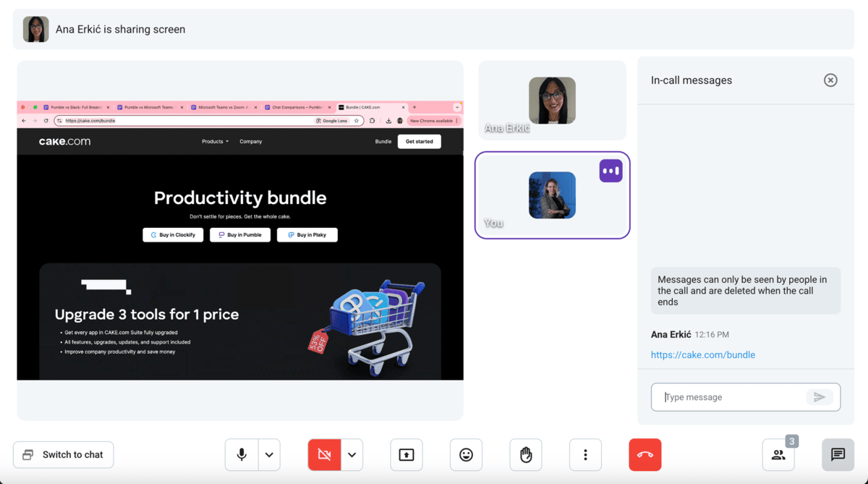Screen dimensions: 868x484
Task: Close the Bundle | CAKE.com tab
Action: coord(403,107)
